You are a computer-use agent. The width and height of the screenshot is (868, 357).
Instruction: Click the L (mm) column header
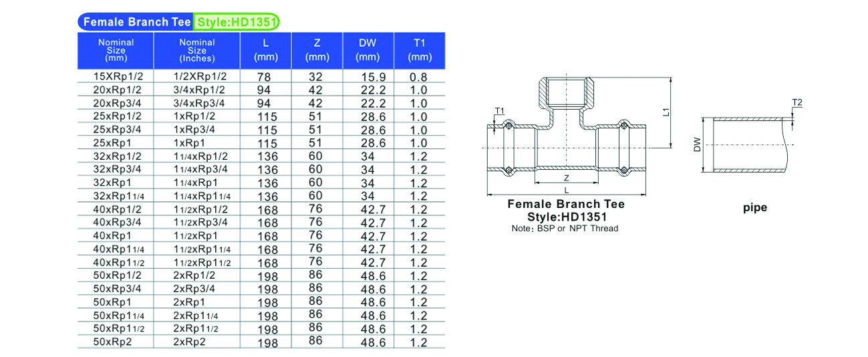tap(266, 50)
